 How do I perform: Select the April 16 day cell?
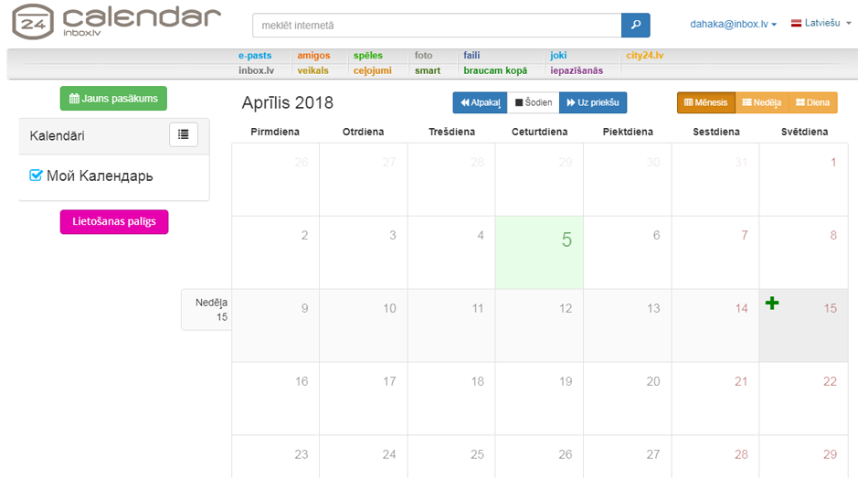click(x=275, y=399)
